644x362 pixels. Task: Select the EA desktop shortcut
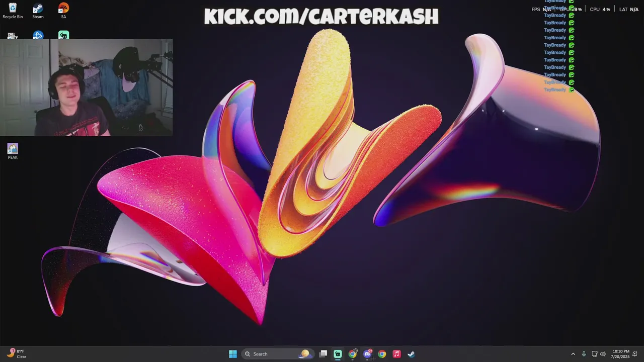pos(63,11)
